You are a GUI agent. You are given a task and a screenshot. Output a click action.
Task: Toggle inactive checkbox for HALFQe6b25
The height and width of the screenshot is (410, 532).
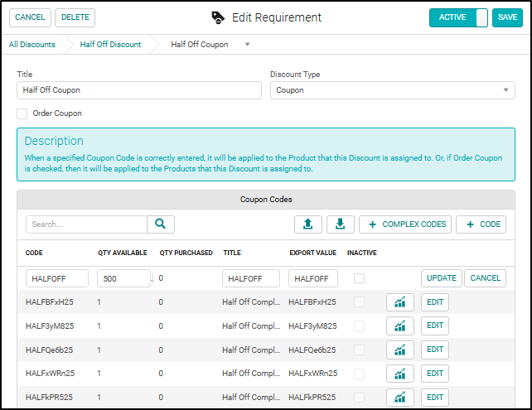tap(359, 350)
